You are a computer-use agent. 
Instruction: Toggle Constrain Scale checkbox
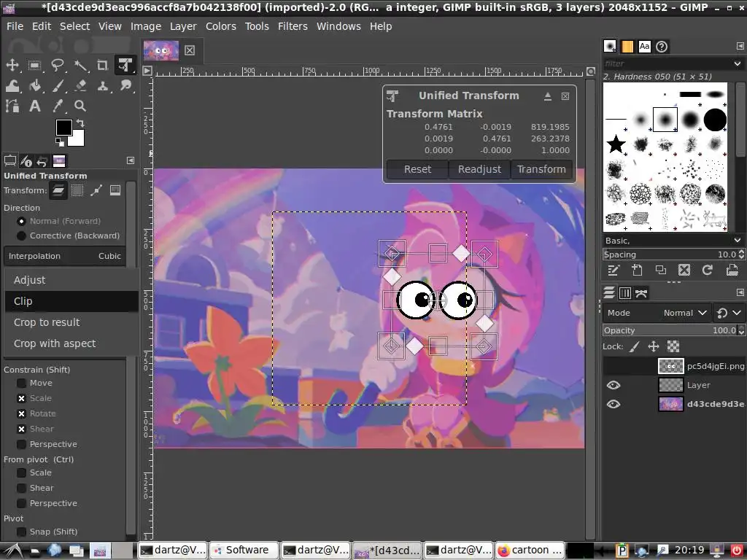[21, 399]
